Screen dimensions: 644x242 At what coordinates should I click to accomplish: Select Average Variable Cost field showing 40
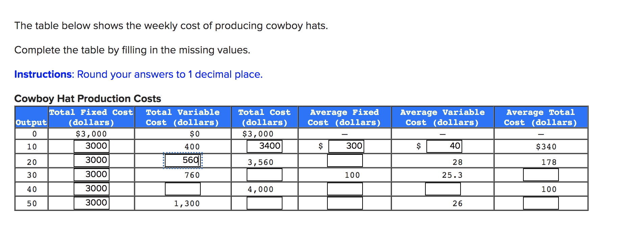[x=444, y=146]
